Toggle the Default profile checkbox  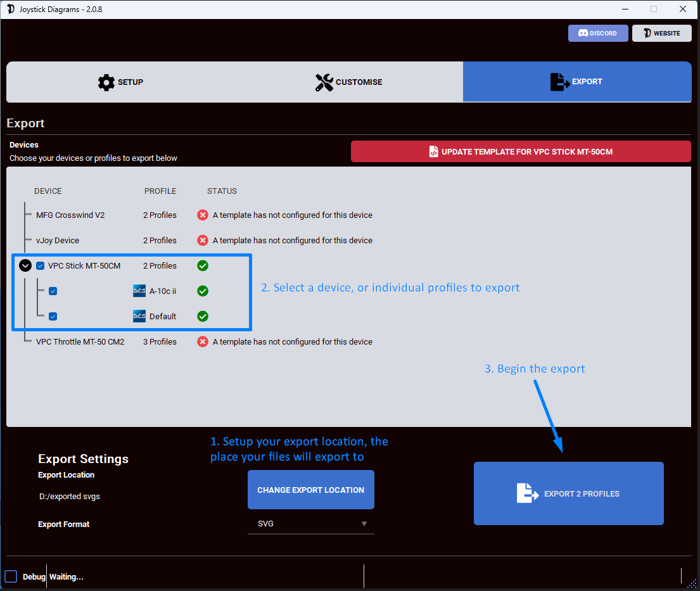click(x=53, y=317)
